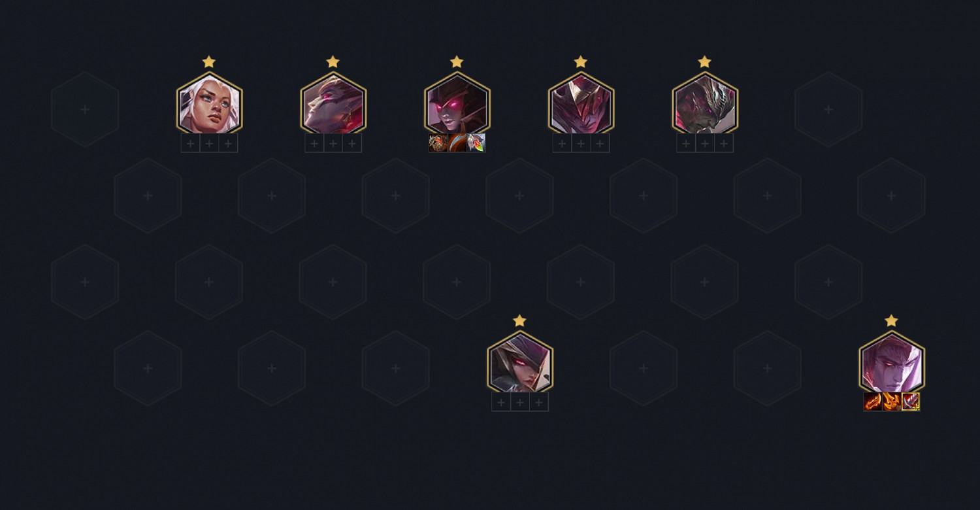Select the white-haired champion portrait
Viewport: 980px width, 510px height.
click(209, 105)
